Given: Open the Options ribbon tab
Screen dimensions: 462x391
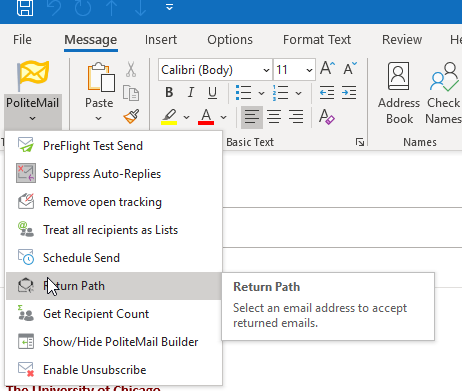Looking at the screenshot, I should [230, 40].
